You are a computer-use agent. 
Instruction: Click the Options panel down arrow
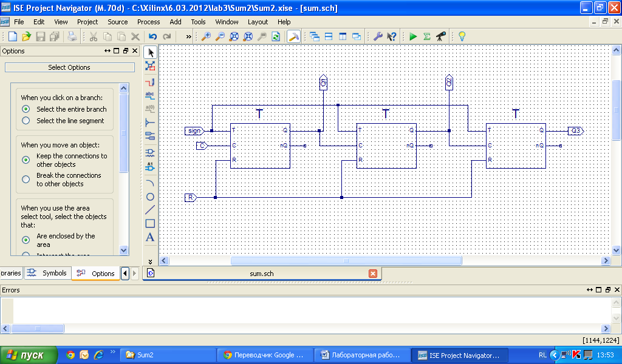[x=124, y=250]
